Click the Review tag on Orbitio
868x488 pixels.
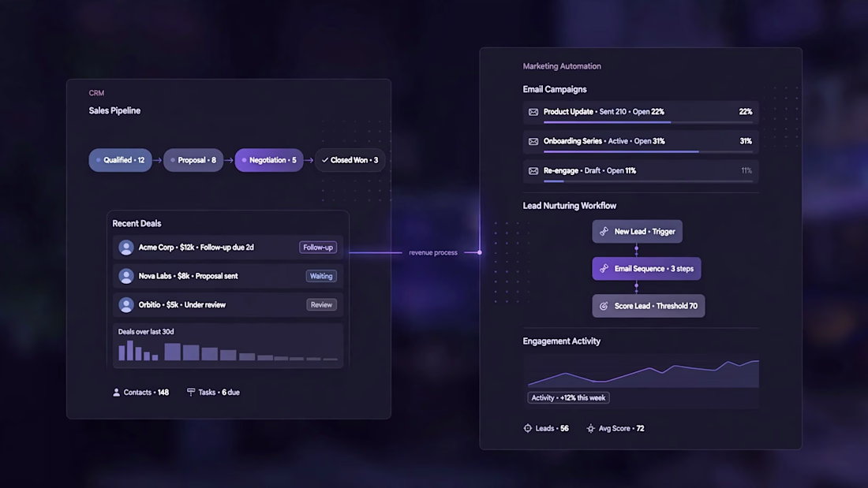click(x=321, y=305)
